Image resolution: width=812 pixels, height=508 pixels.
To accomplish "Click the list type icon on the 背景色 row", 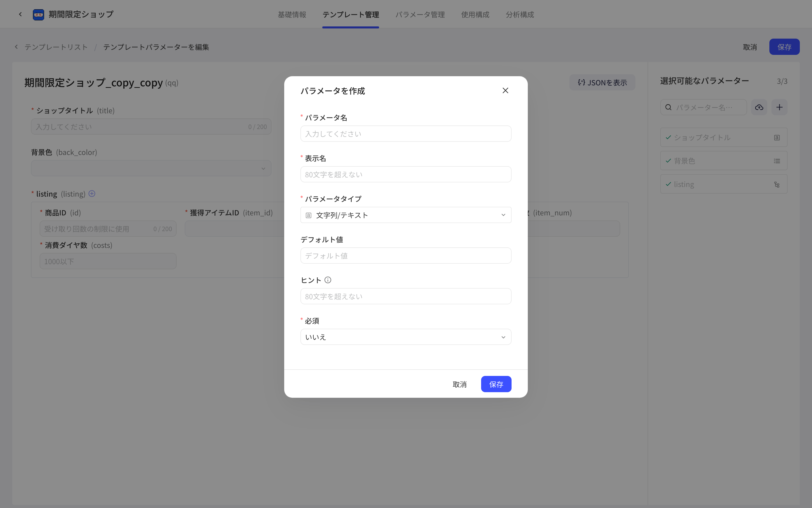I will click(x=777, y=161).
